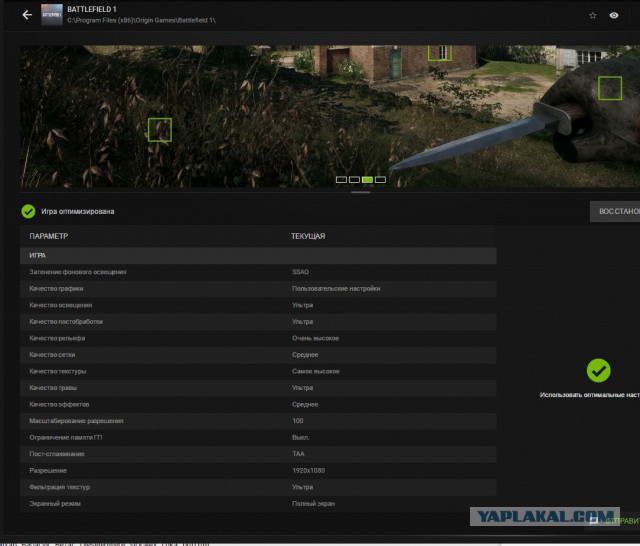Click the '100' resolution scale value
The height and width of the screenshot is (546, 640).
pyautogui.click(x=298, y=421)
